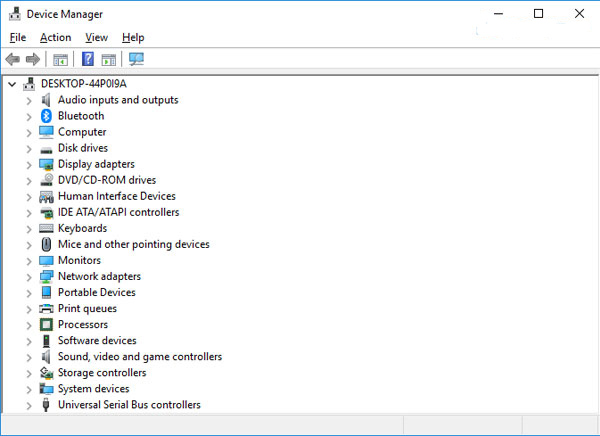The width and height of the screenshot is (600, 436).
Task: Open the Action menu
Action: (55, 38)
